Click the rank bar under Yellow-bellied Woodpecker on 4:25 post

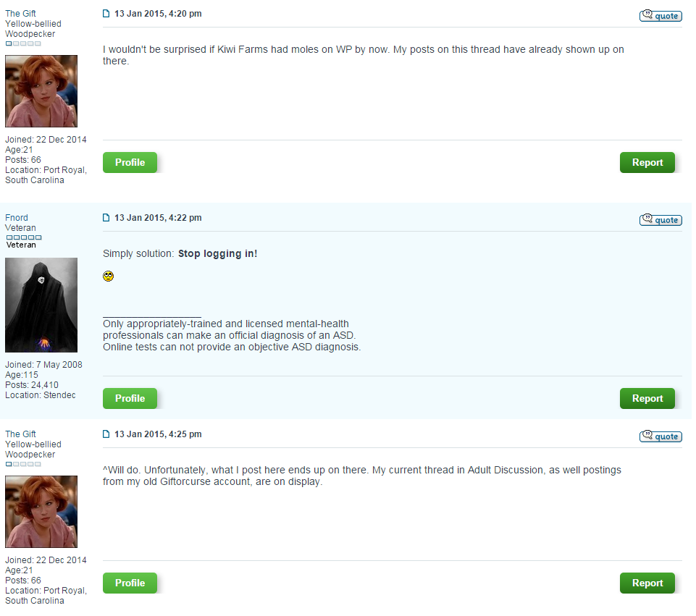[23, 464]
